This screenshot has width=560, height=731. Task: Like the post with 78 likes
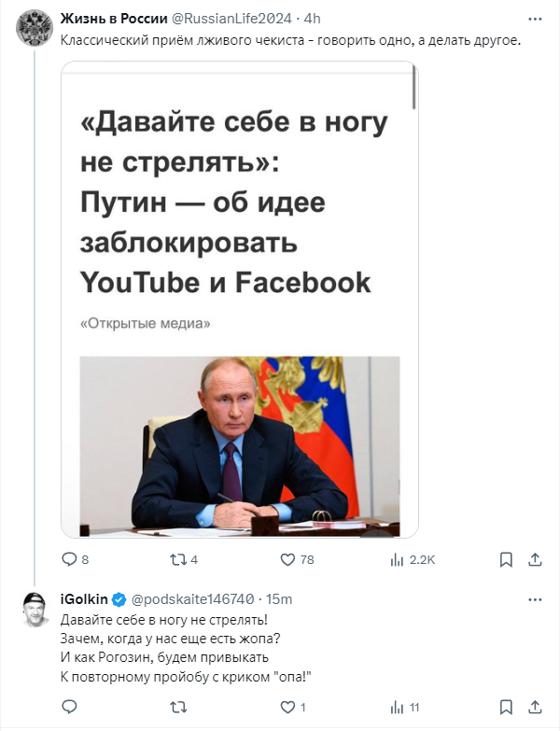297,559
